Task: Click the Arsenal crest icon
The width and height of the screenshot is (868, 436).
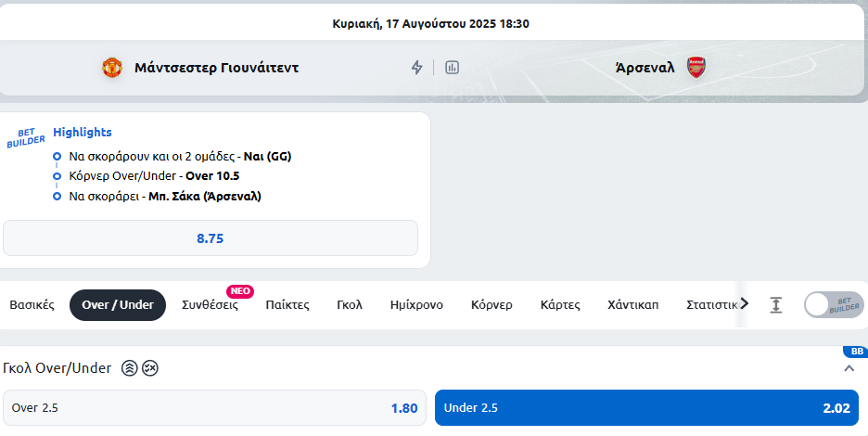Action: (696, 68)
